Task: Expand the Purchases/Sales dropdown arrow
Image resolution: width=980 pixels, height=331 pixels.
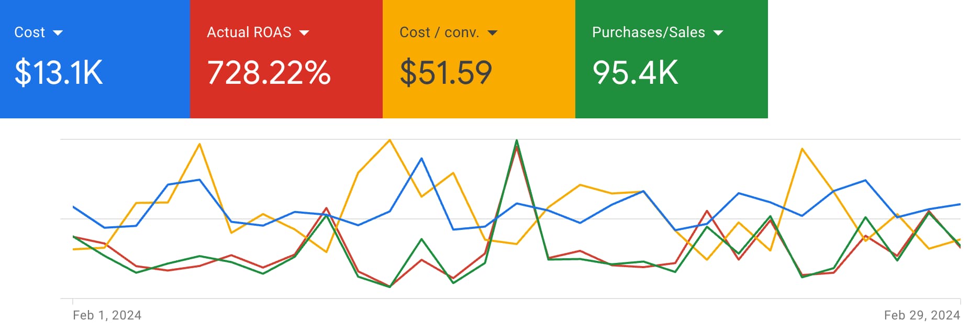Action: coord(718,33)
